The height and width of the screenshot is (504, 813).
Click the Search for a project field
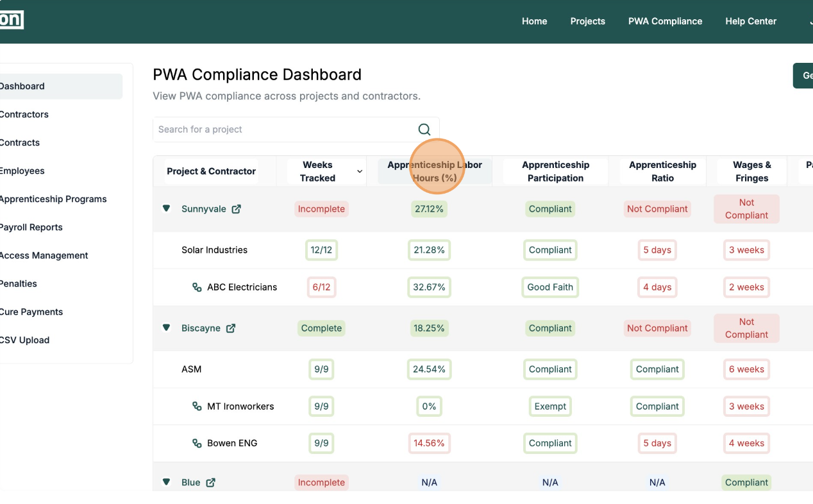pyautogui.click(x=282, y=130)
